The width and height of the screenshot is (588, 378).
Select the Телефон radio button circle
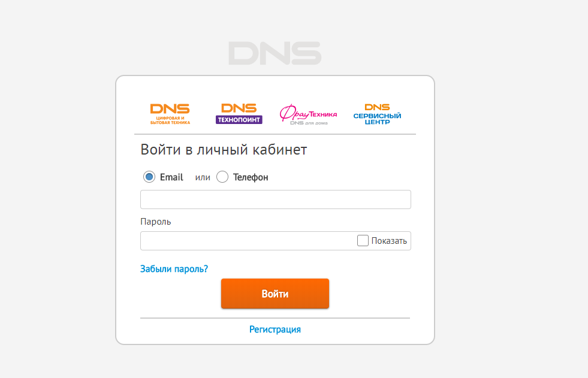(x=222, y=177)
